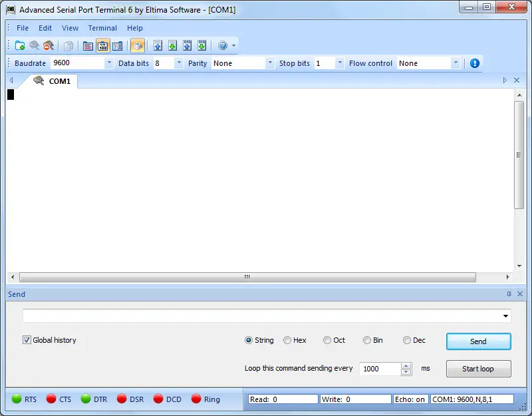Screen dimensions: 532x416
Task: Click the vertical scrollbar down arrow
Action: click(x=519, y=266)
